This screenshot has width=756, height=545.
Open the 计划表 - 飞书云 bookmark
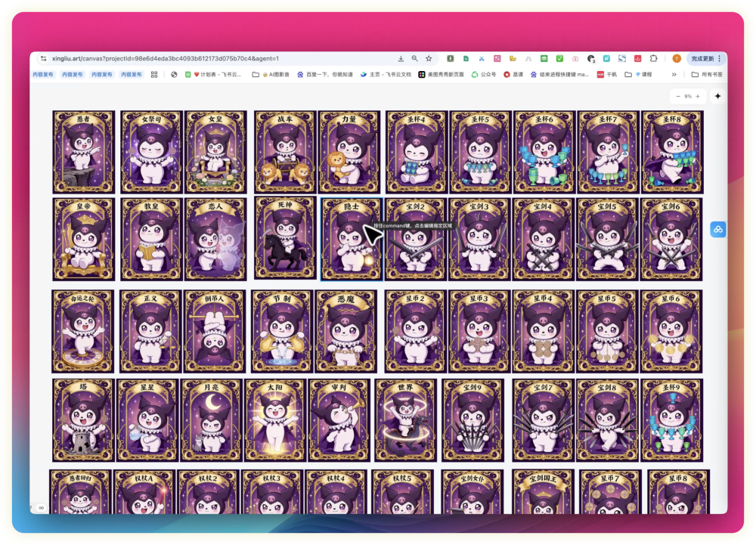point(213,75)
